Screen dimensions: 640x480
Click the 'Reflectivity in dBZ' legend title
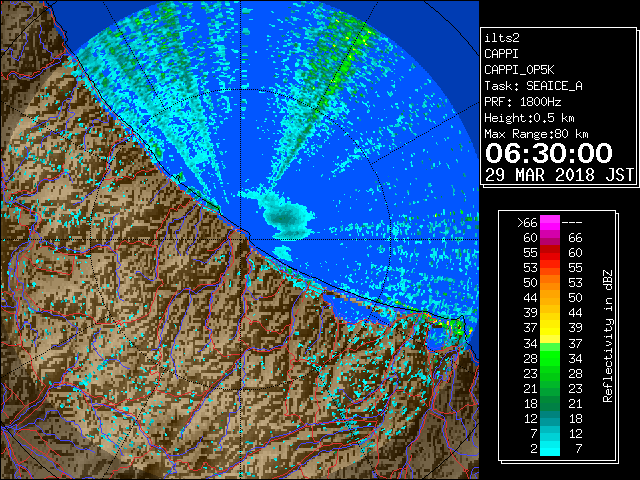[x=608, y=336]
